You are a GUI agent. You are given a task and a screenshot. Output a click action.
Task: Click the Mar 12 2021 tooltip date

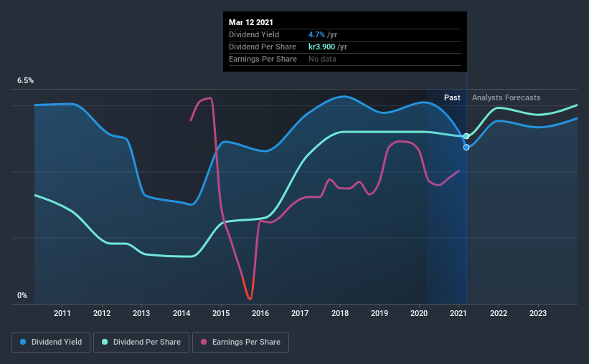click(x=251, y=22)
